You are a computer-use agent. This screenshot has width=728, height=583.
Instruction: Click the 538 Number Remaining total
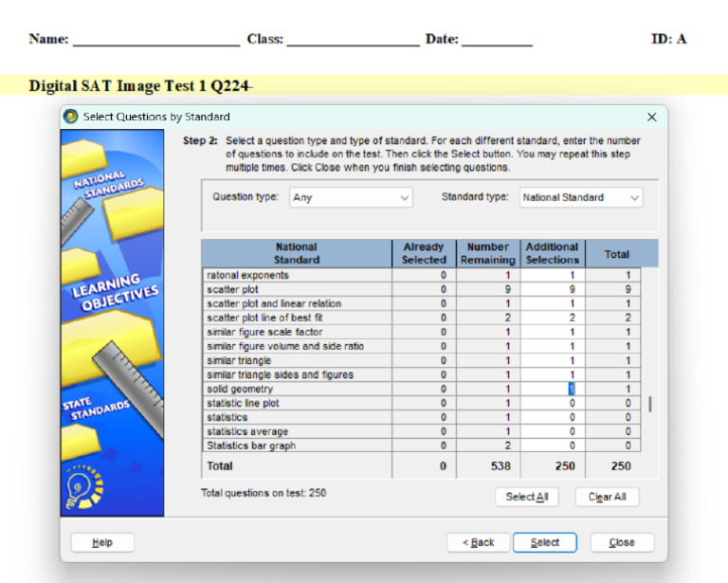(x=500, y=466)
